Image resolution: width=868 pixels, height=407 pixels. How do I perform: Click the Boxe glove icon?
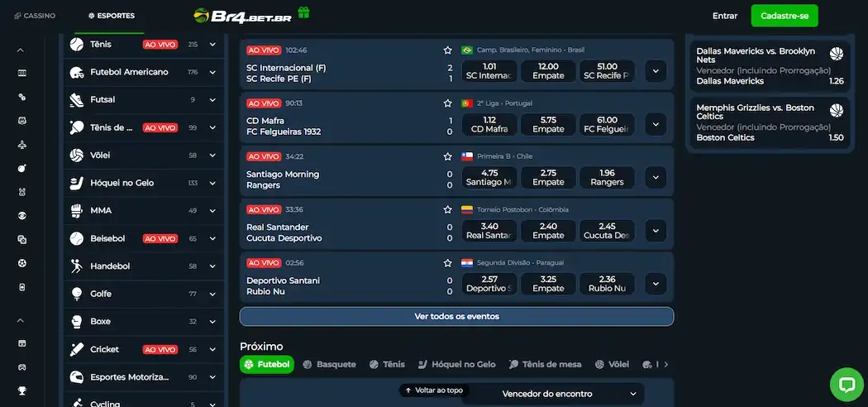[76, 322]
